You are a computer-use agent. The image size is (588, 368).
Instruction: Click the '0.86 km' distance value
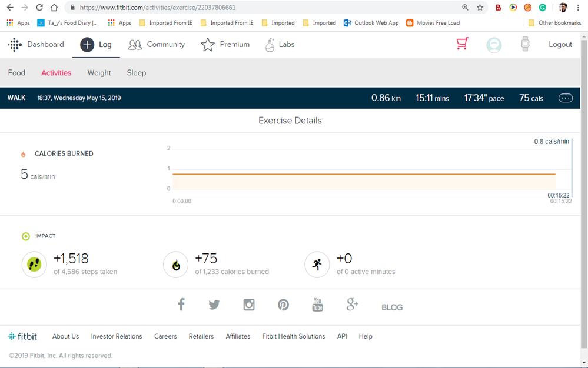coord(386,98)
